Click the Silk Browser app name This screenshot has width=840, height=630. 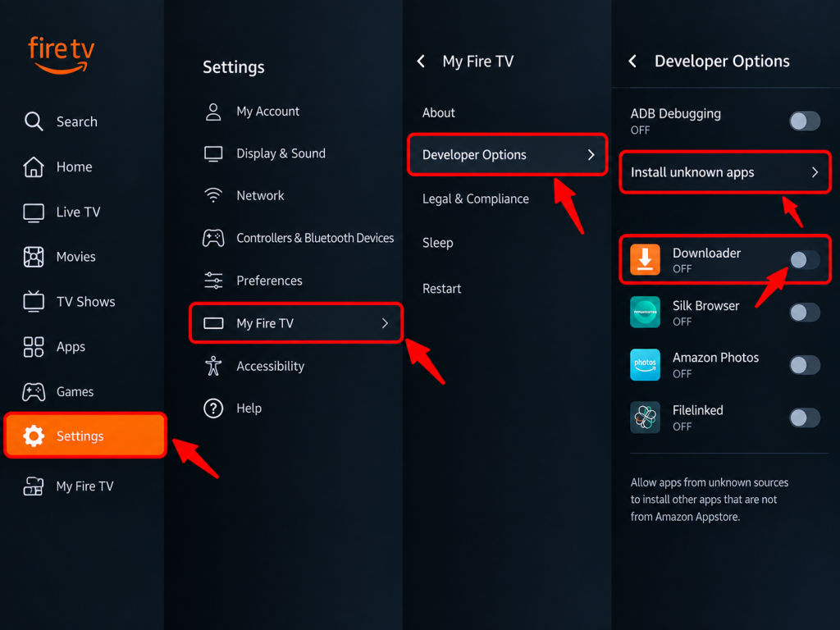coord(705,305)
